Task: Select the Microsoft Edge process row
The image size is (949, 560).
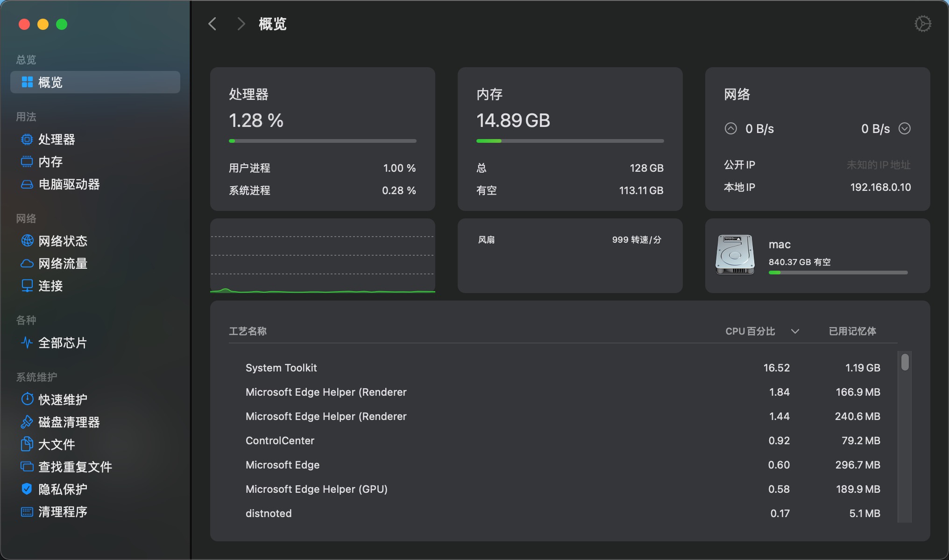Action: [x=563, y=465]
